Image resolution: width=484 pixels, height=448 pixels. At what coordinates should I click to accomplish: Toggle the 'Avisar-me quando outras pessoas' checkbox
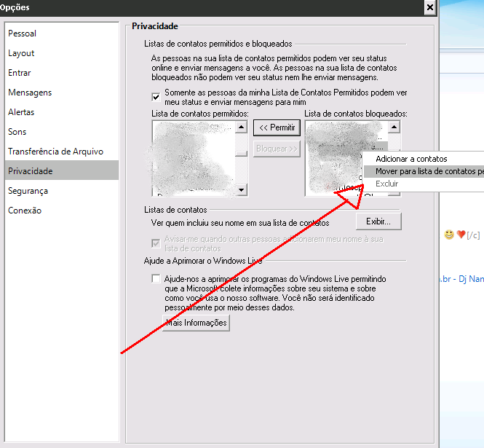point(156,243)
